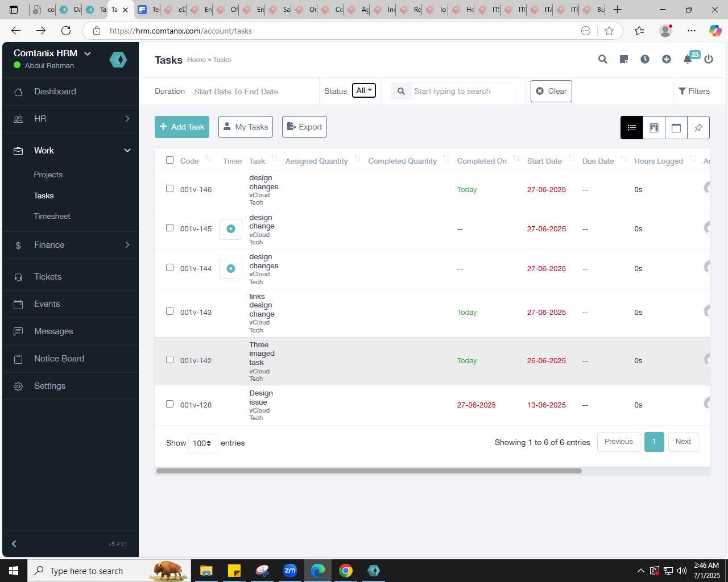This screenshot has height=582, width=728.
Task: Open Projects under Work
Action: point(48,175)
